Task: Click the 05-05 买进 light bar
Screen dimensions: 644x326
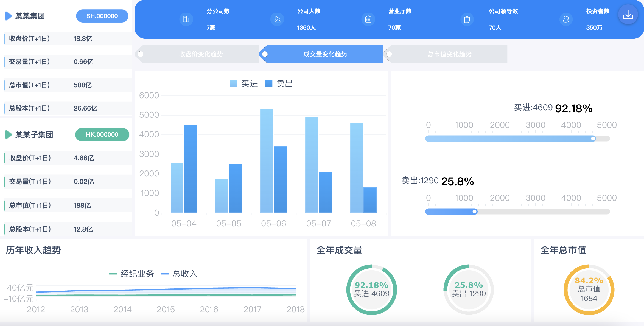Action: tap(222, 196)
